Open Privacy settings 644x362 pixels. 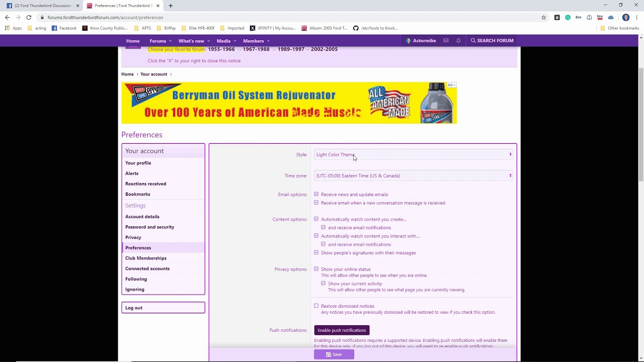133,237
